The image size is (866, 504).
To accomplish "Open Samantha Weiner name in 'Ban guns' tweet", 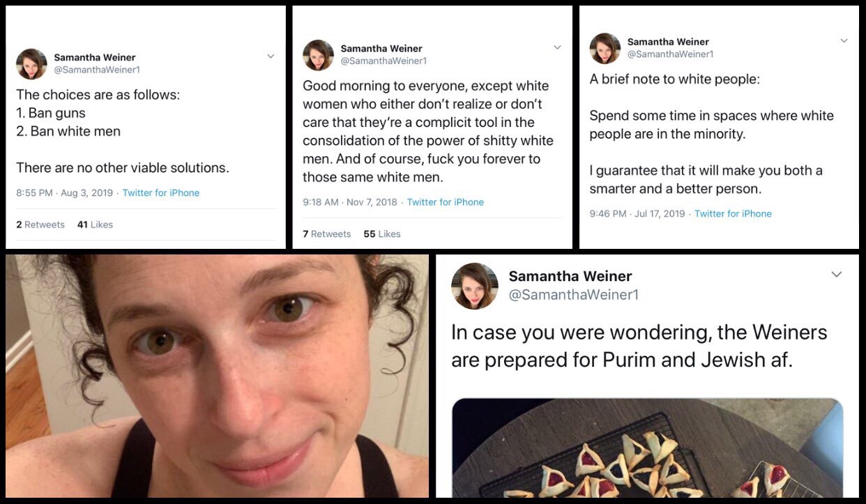I will 95,57.
